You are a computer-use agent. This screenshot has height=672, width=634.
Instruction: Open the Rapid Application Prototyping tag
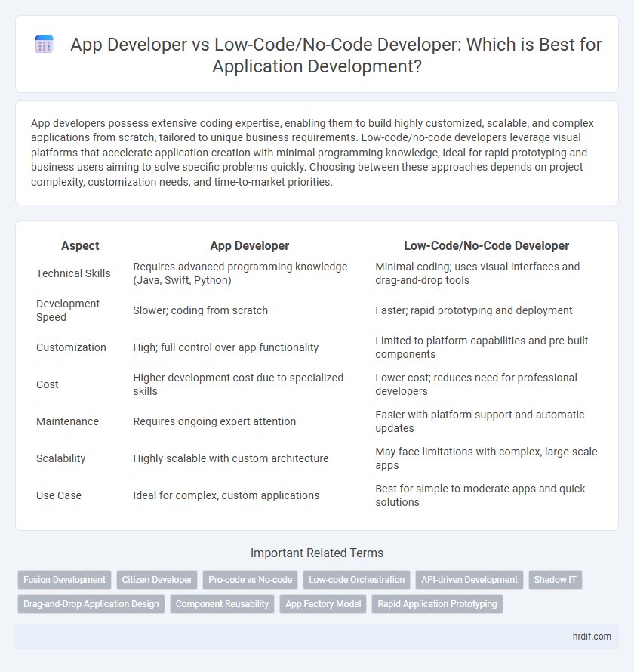click(x=437, y=603)
